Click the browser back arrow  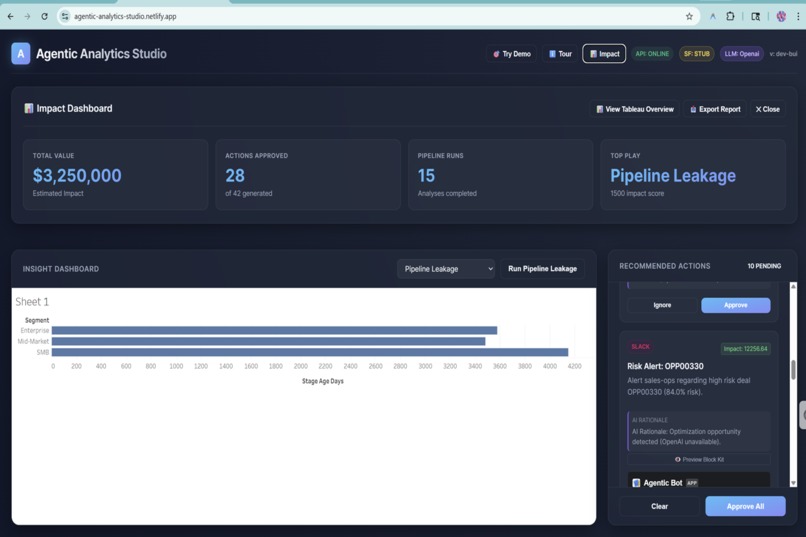(10, 16)
